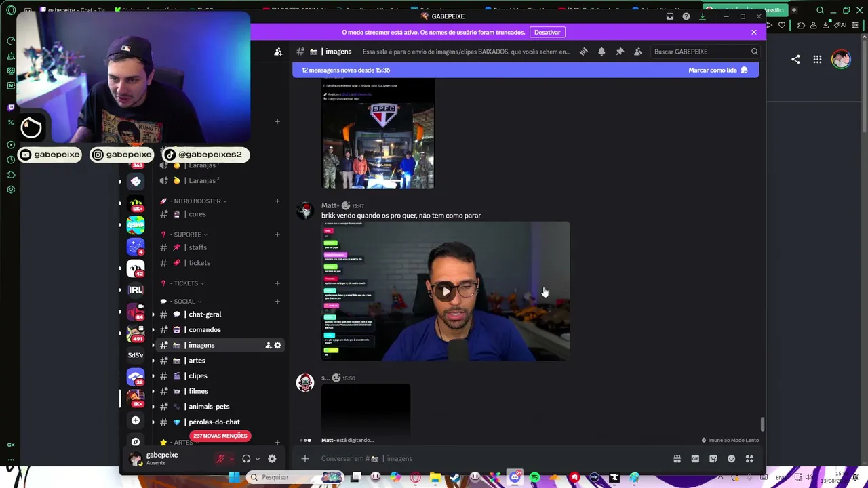This screenshot has width=868, height=488.
Task: Open notification settings bell icon
Action: [x=601, y=52]
